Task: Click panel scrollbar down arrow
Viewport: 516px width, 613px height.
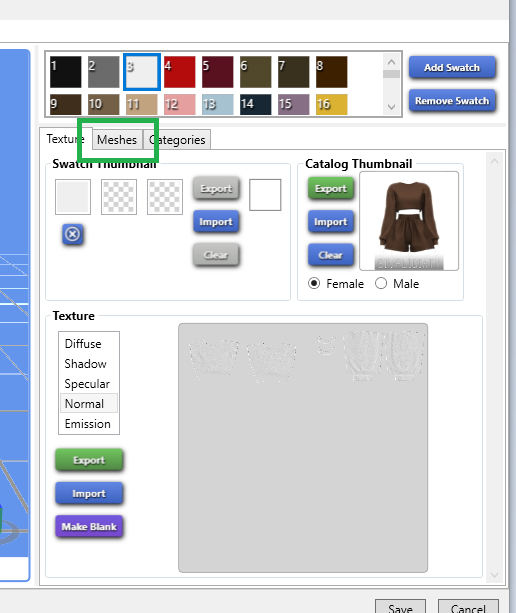Action: (x=494, y=575)
